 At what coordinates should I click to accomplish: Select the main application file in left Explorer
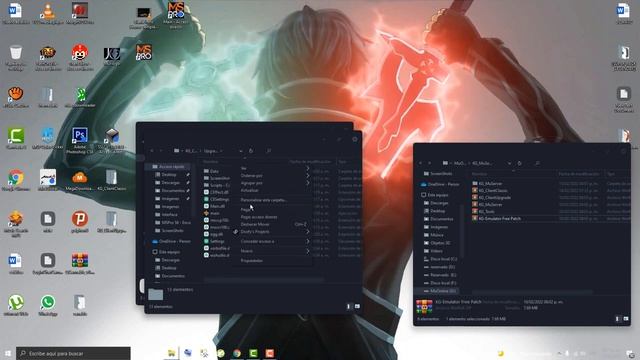(211, 213)
